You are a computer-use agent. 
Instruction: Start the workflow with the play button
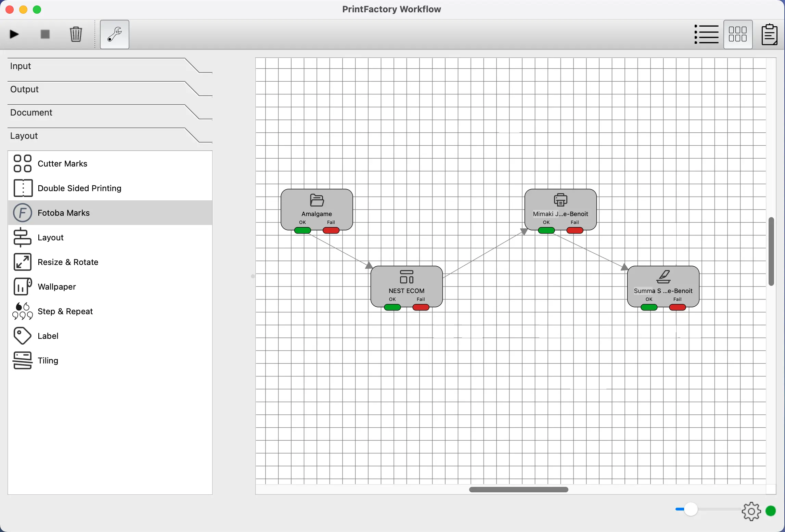14,34
